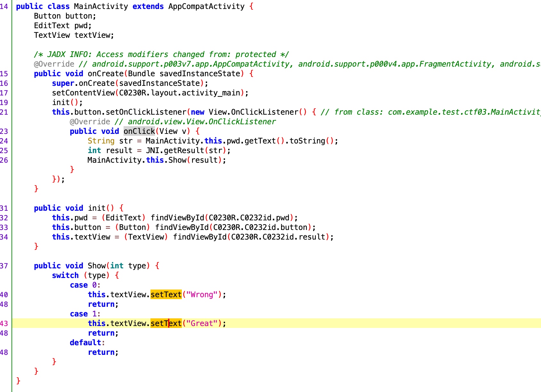The width and height of the screenshot is (541, 392).
Task: Click the highlighted onClick method name
Action: coord(139,131)
